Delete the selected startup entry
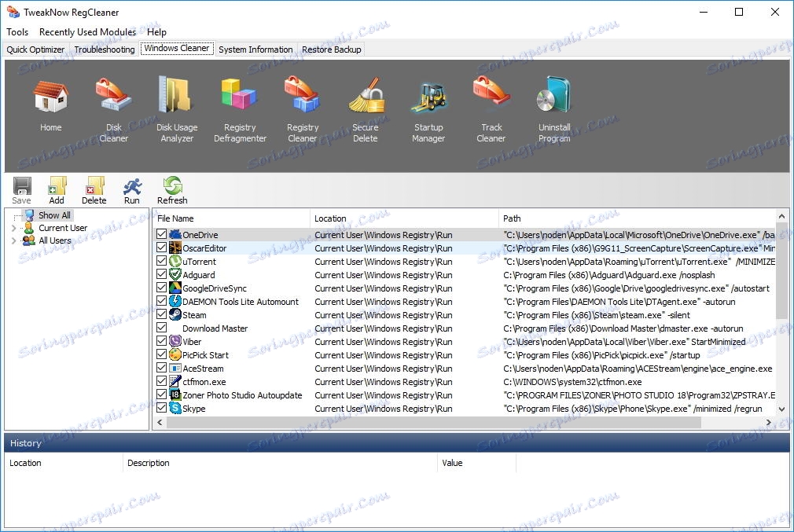The width and height of the screenshot is (794, 532). (94, 191)
